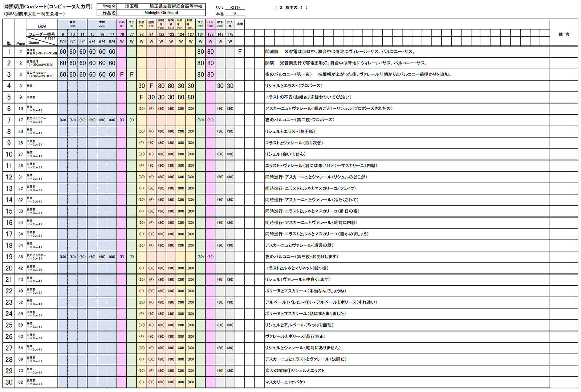Viewport: 581px width, 392px height.
Task: Click remark '夜のバルコニー(第二夜・プロポーズ)'
Action: point(300,120)
